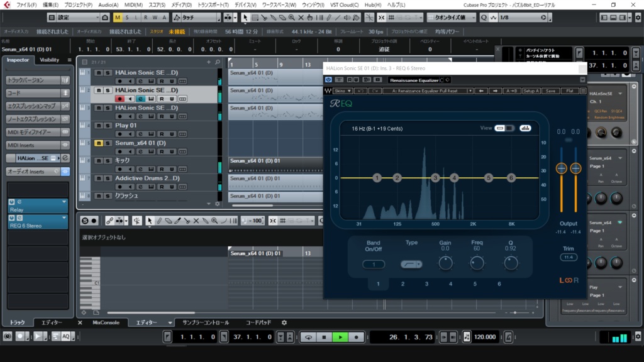Screen dimensions: 644x362
Task: Toggle Band 1 On/Off in REQ
Action: pos(374,265)
